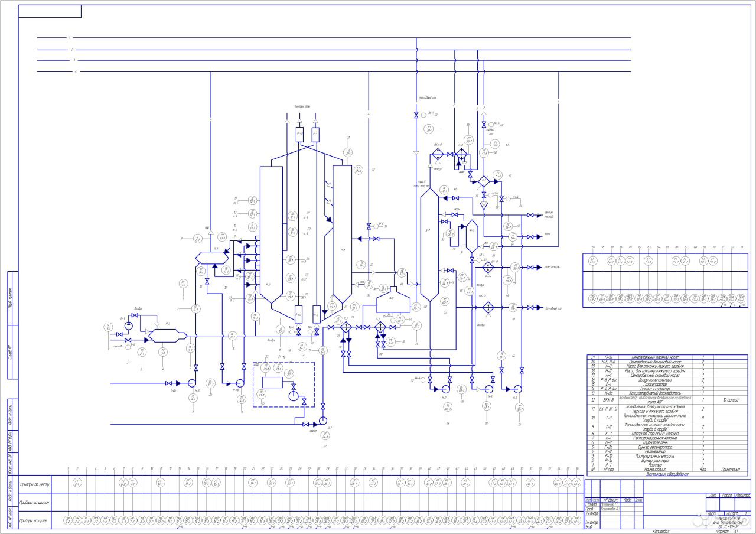Viewport: 756px width, 534px height.
Task: Select 'Ректификационная колонна' table entry
Action: click(x=655, y=438)
